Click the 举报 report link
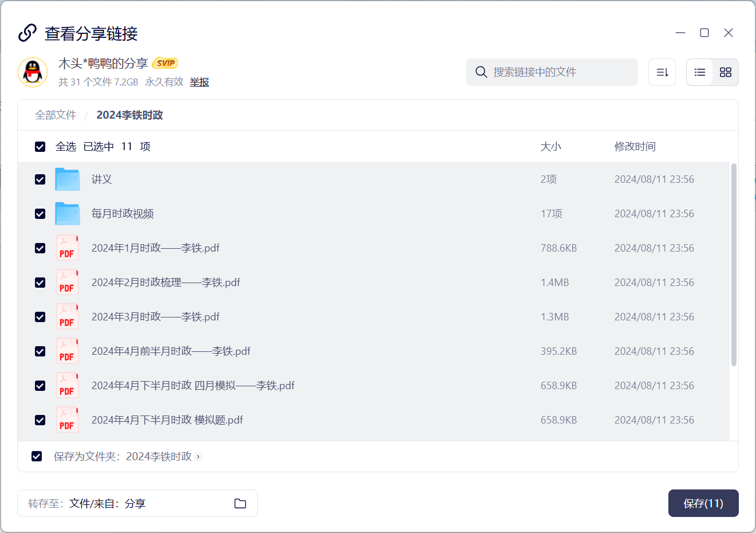756x533 pixels. (x=199, y=82)
